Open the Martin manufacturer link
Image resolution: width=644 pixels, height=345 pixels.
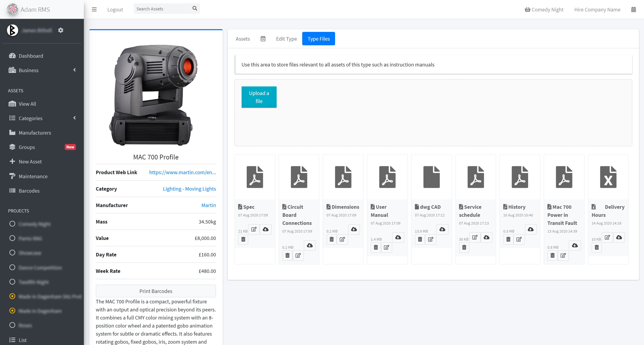(208, 205)
